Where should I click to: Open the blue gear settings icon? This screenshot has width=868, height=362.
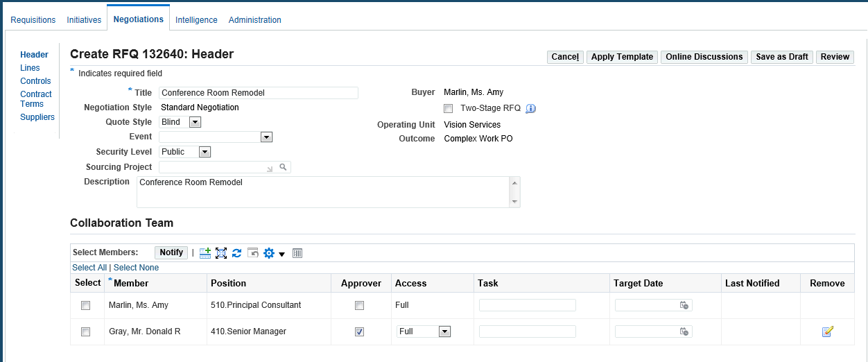point(269,253)
